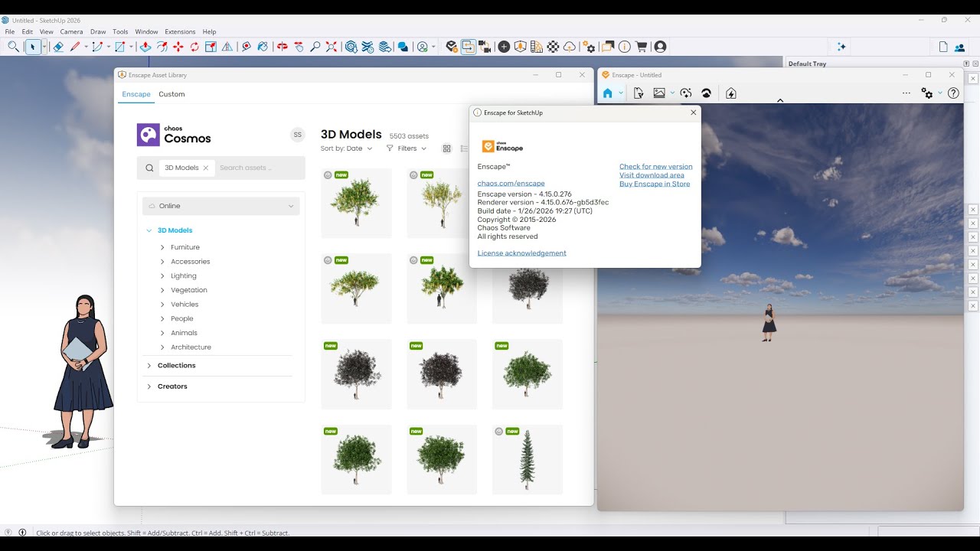Open the SS user avatar in Cosmos
This screenshot has width=980, height=551.
[x=298, y=135]
